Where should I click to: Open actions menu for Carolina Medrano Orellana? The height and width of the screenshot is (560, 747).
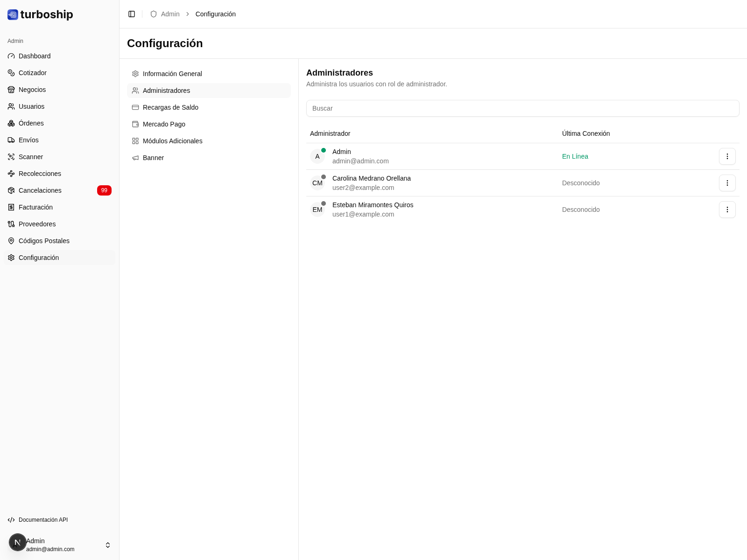click(727, 183)
